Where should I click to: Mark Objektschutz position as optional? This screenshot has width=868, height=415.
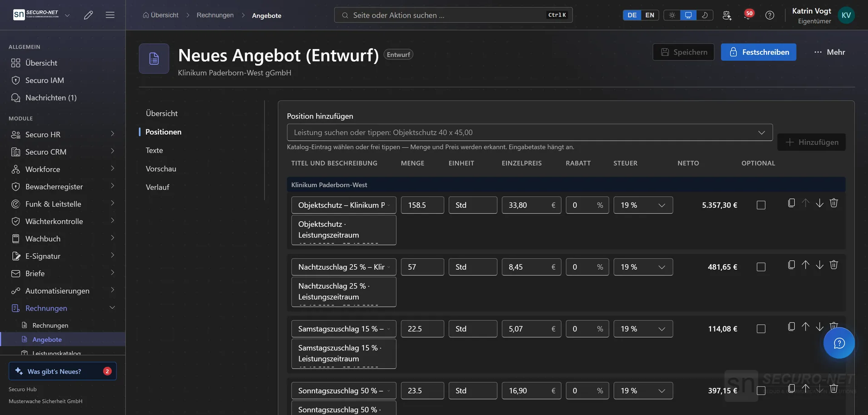761,205
